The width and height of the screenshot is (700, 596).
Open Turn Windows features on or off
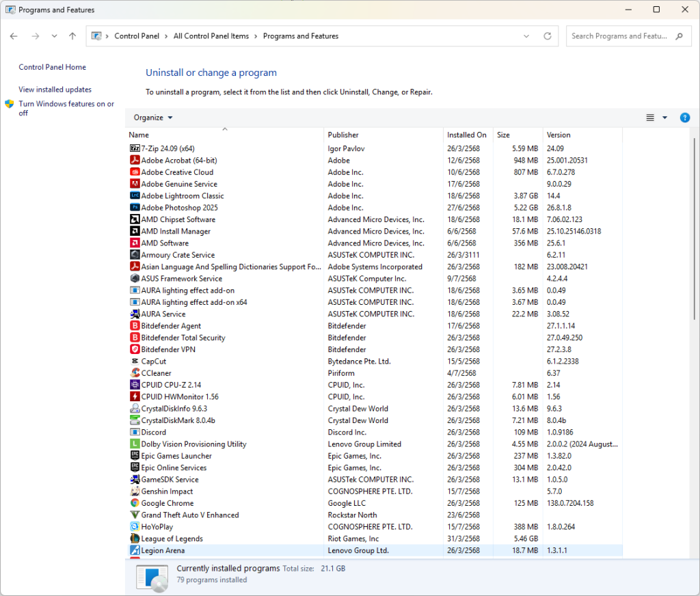66,108
